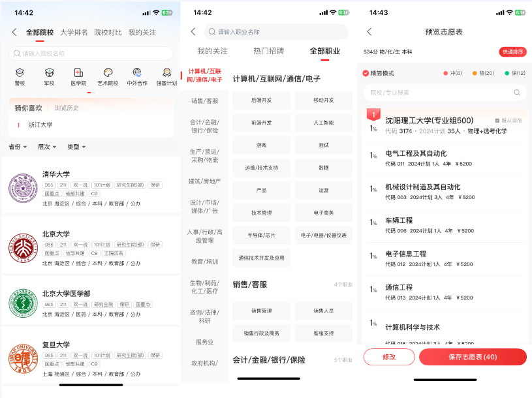Viewport: 532px width, 398px height.
Task: Switch to the 院校对比 tab
Action: tap(108, 33)
